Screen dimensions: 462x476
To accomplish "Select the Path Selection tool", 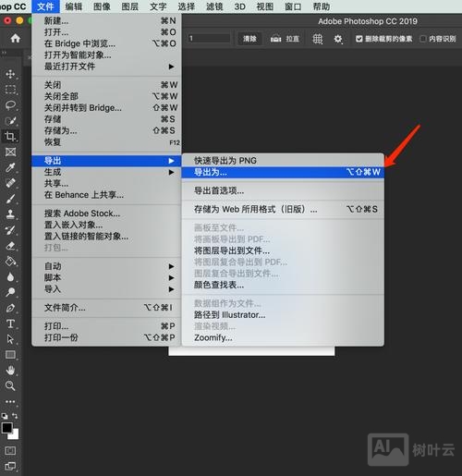I will [10, 339].
